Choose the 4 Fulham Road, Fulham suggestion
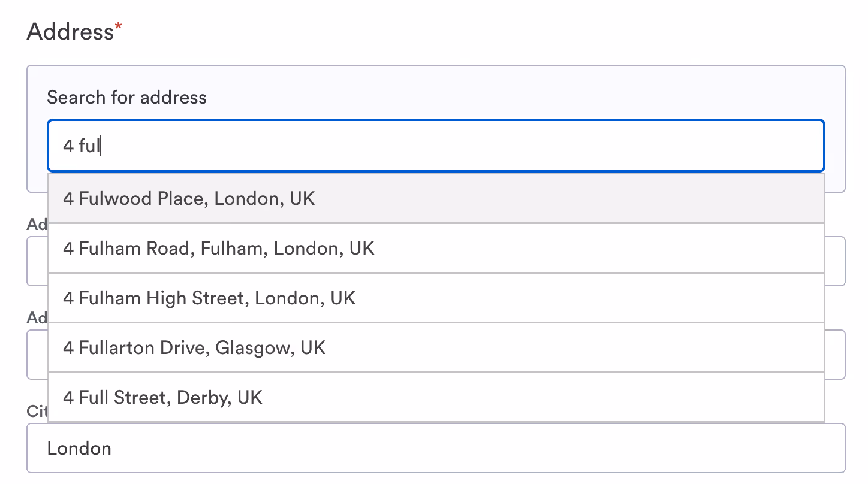This screenshot has width=868, height=484. (218, 248)
